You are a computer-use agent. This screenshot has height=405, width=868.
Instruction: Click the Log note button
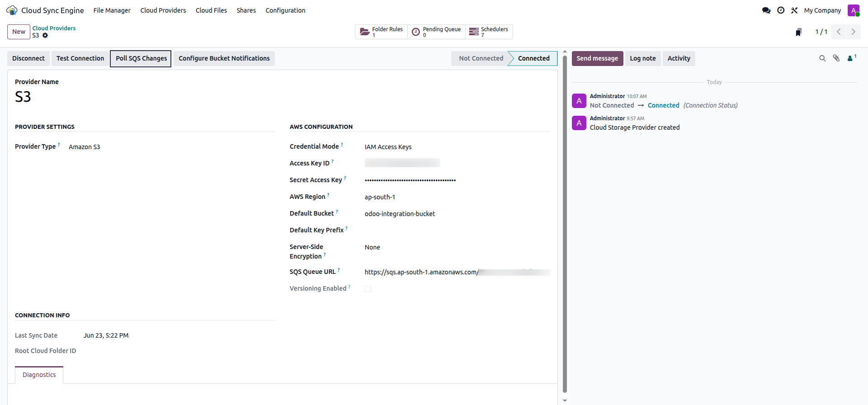pos(643,58)
